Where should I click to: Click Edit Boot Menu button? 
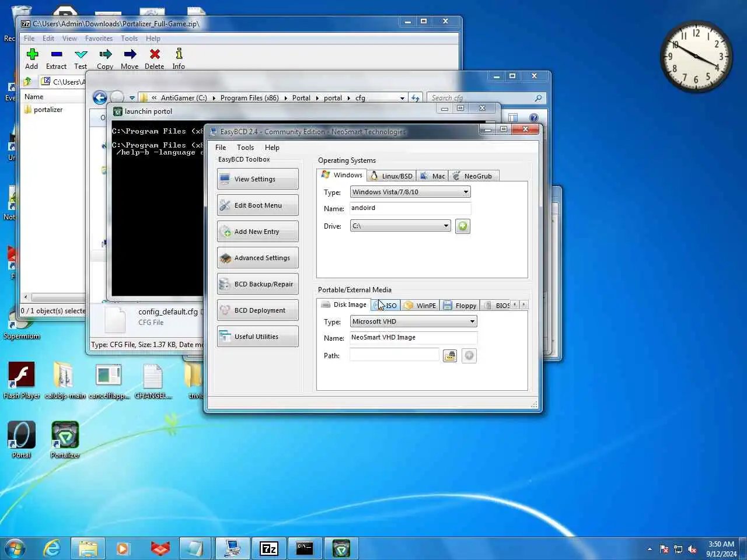coord(257,205)
